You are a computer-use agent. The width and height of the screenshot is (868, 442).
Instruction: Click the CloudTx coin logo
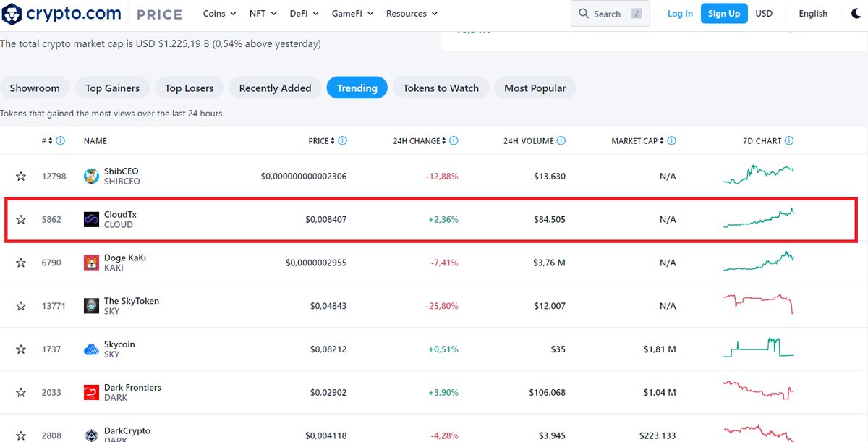click(91, 219)
